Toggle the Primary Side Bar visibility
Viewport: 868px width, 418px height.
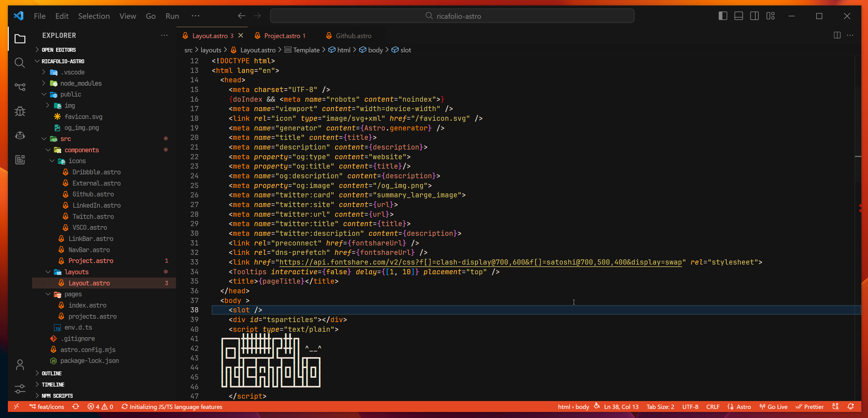[722, 16]
